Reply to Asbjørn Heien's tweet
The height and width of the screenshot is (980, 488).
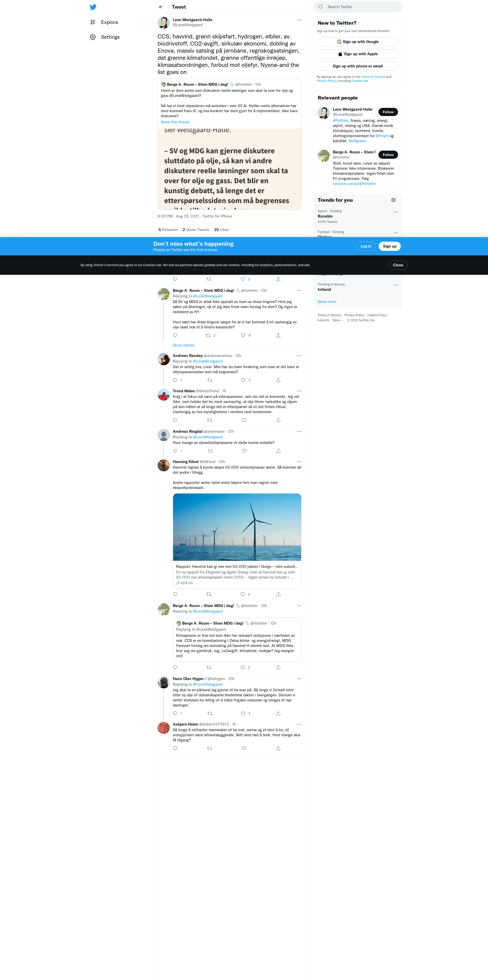[175, 748]
